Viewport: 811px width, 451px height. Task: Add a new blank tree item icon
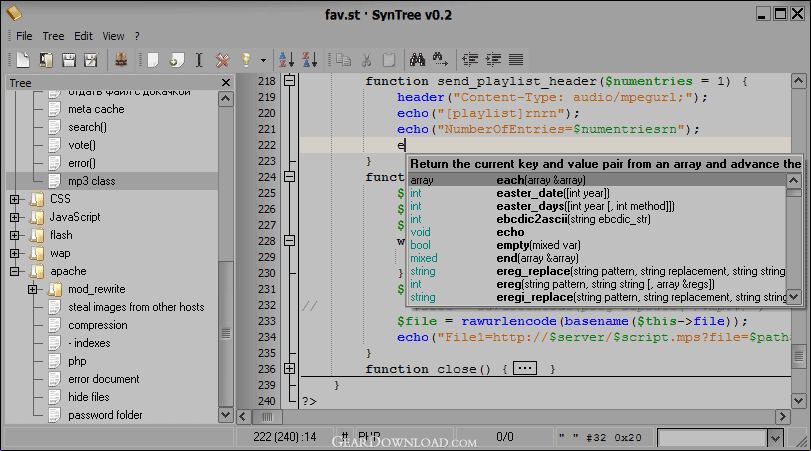pyautogui.click(x=153, y=60)
